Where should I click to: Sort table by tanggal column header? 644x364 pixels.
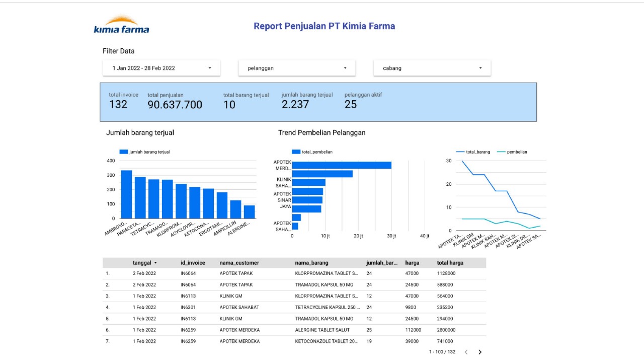[x=145, y=263]
